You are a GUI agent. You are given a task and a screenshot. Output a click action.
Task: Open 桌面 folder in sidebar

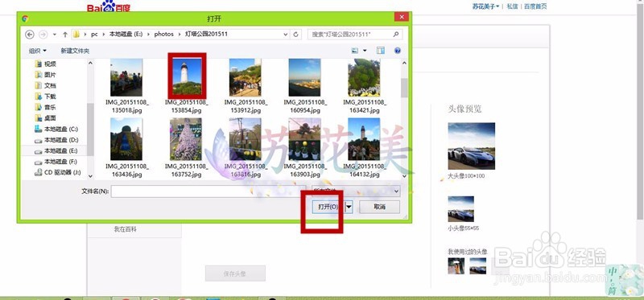[x=46, y=118]
